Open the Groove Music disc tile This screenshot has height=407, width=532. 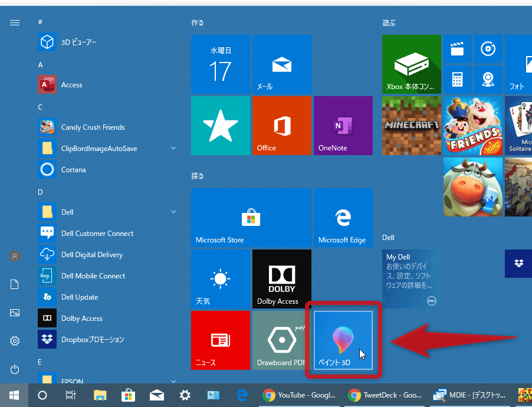pyautogui.click(x=488, y=49)
